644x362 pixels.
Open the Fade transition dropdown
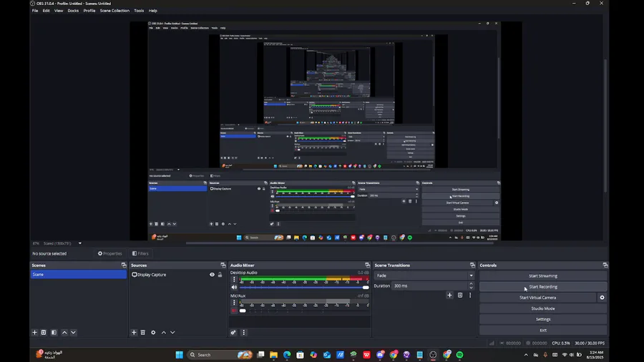(424, 275)
